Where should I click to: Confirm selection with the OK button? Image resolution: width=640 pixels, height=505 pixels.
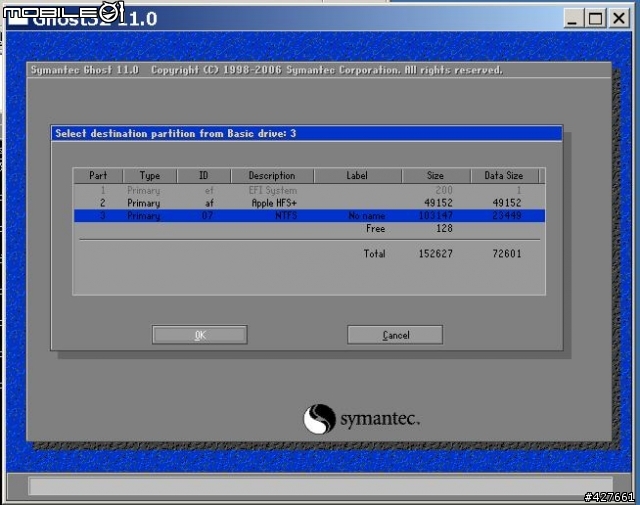[x=200, y=335]
